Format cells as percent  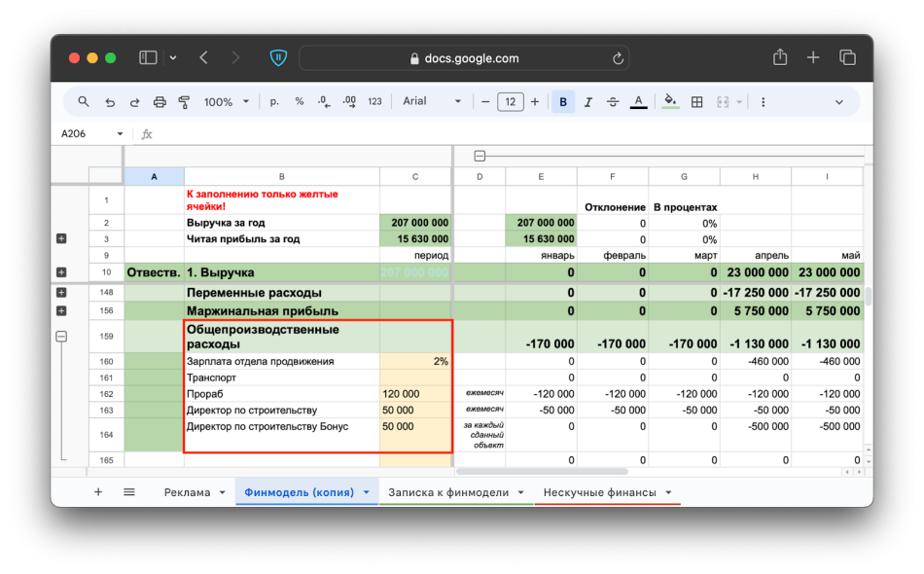click(300, 102)
